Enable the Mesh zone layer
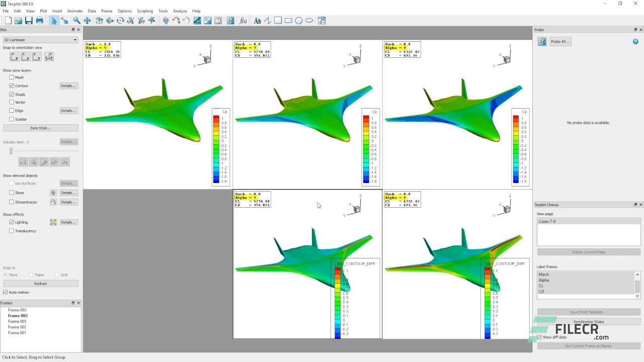This screenshot has width=644, height=362. tap(11, 77)
